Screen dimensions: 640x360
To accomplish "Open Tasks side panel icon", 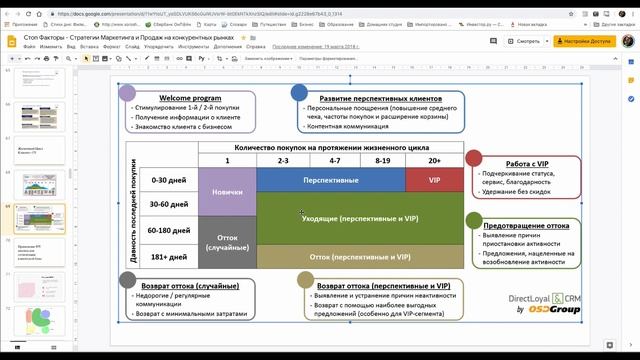I will click(x=631, y=99).
